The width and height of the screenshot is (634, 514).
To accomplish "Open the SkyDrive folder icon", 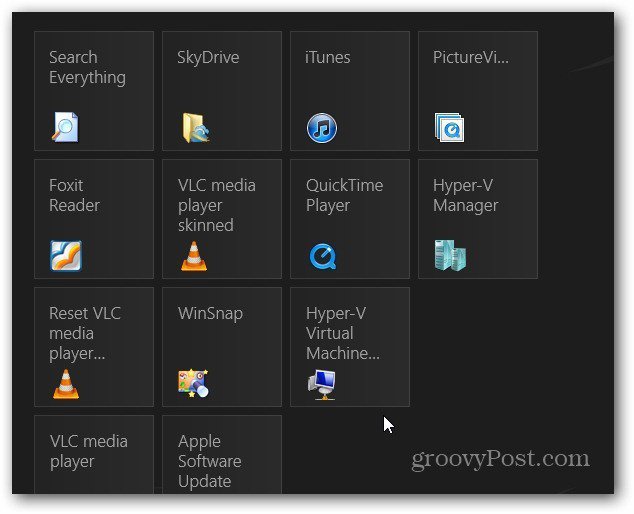I will point(196,128).
